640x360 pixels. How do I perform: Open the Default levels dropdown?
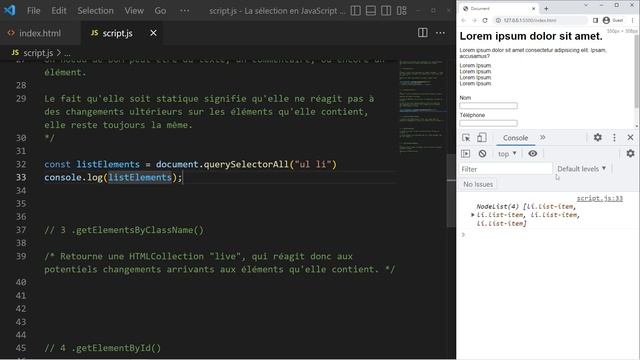tap(582, 169)
